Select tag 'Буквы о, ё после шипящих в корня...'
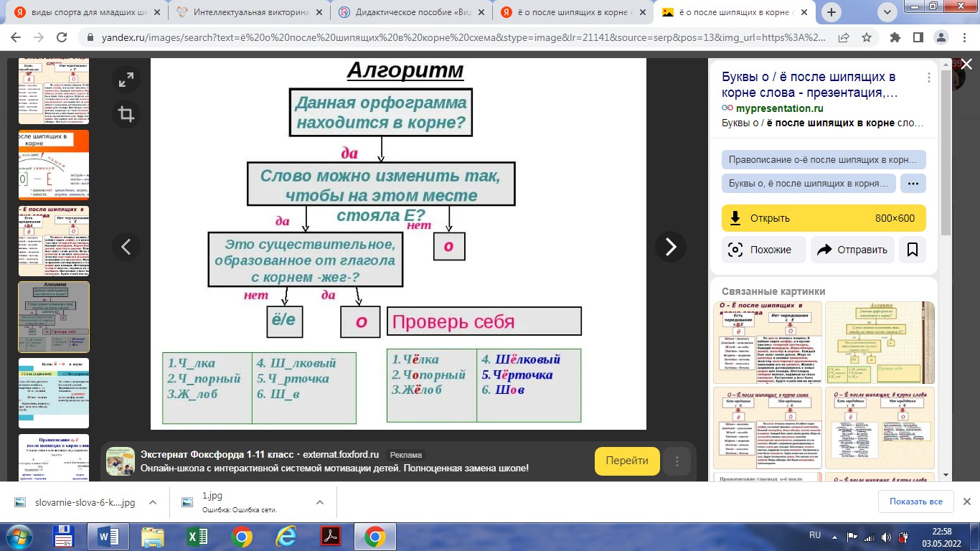The image size is (980, 551). [x=809, y=183]
